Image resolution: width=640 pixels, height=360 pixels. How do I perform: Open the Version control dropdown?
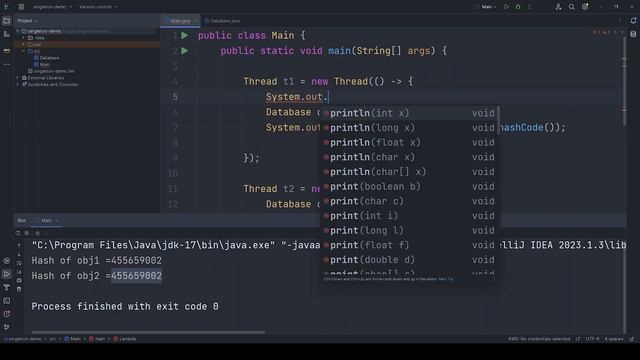pyautogui.click(x=98, y=7)
